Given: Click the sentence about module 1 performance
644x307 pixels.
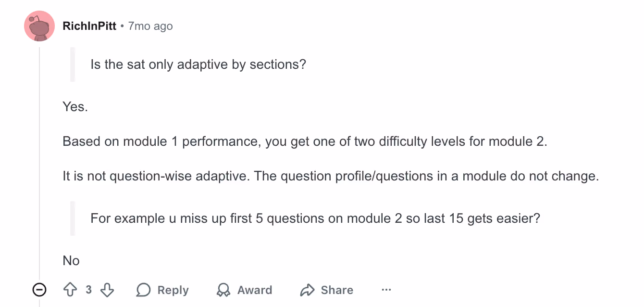Looking at the screenshot, I should click(305, 141).
